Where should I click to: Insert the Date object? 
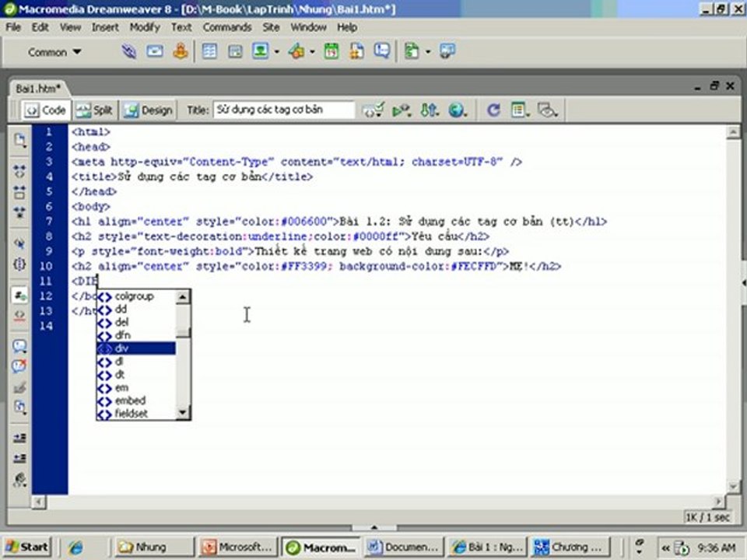[331, 51]
